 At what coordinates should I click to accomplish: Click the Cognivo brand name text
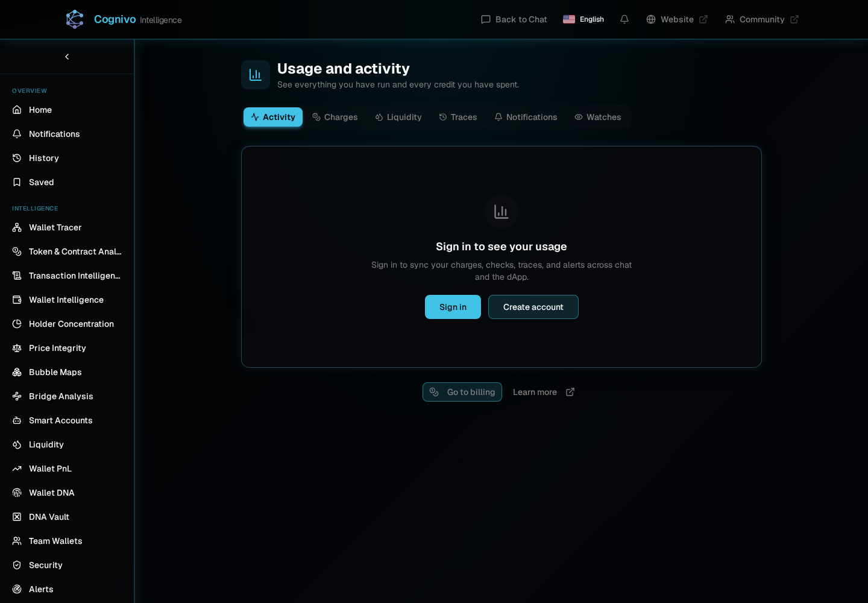[x=115, y=19]
